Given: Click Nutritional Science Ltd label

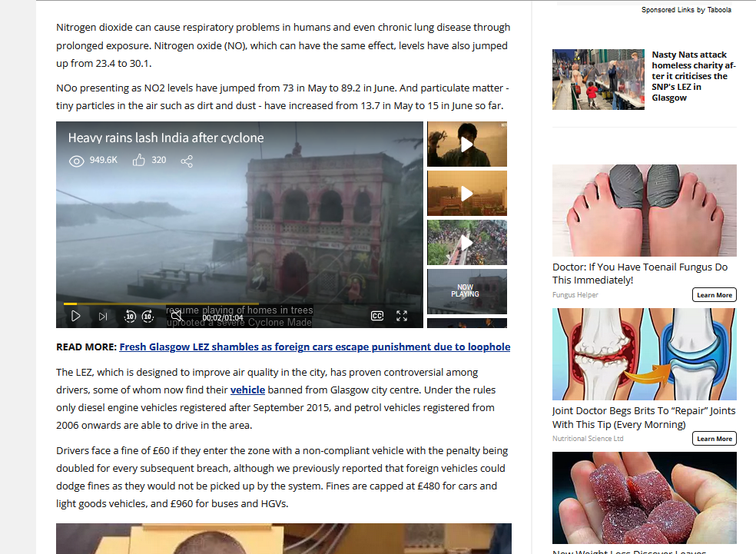Looking at the screenshot, I should point(588,438).
